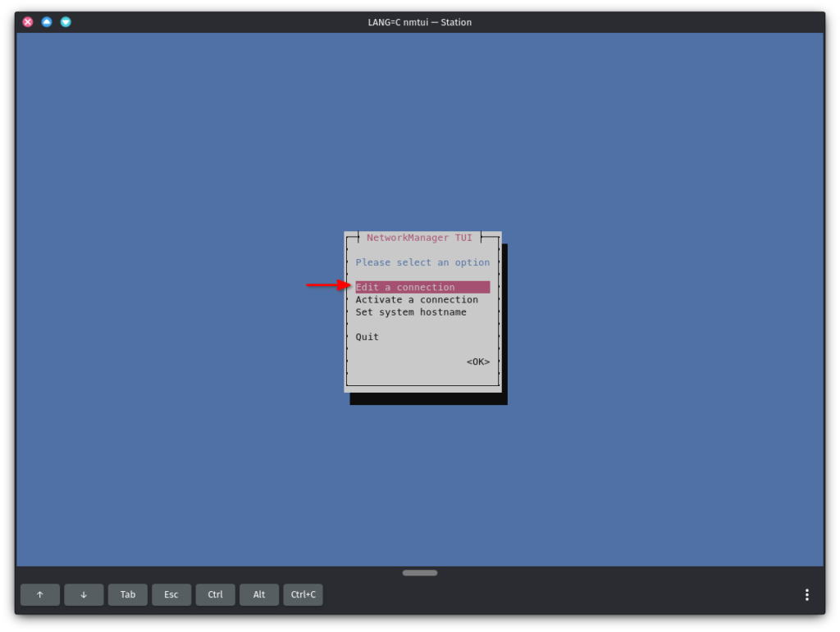840x632 pixels.
Task: Click the Esc key button
Action: (x=171, y=594)
